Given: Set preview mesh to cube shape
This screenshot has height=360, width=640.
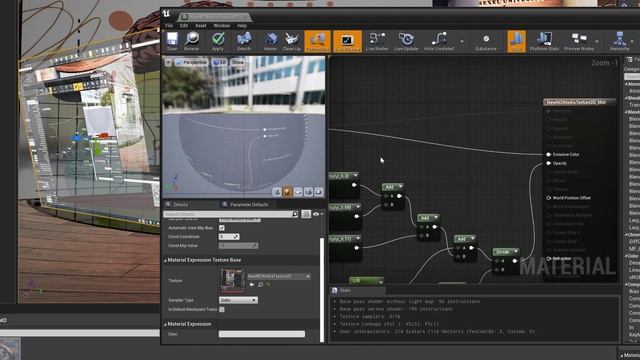Looking at the screenshot, I should pos(308,191).
